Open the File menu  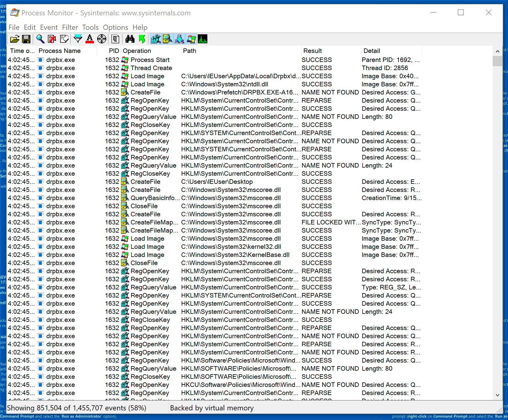point(14,27)
